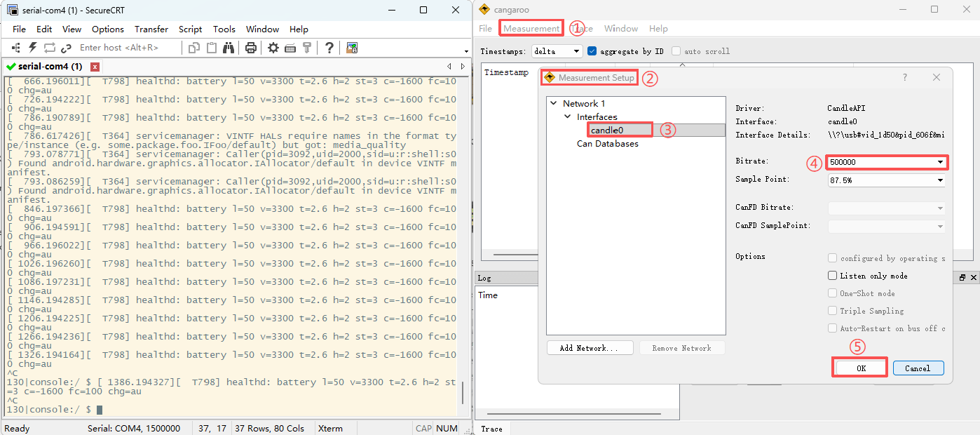Click the Add Network... button
Screen dimensions: 980x435
590,348
